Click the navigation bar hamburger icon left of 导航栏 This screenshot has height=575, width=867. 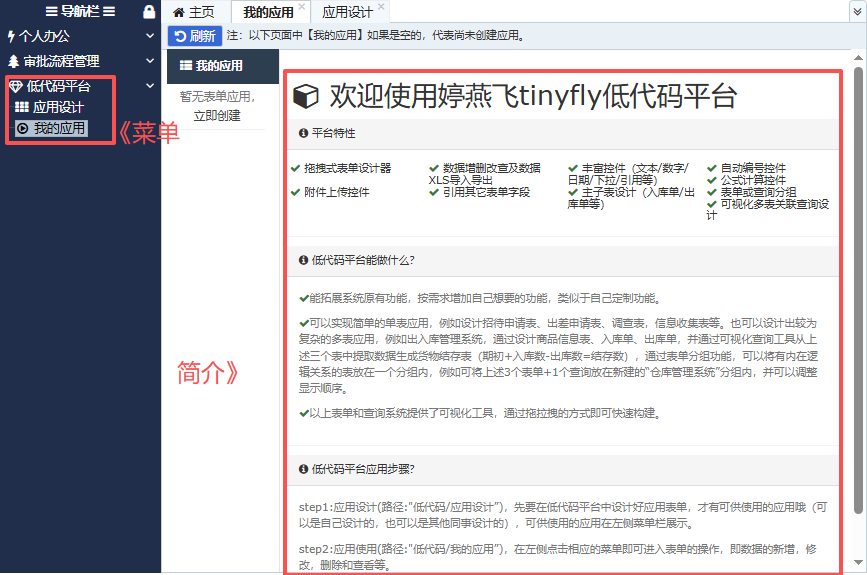51,12
